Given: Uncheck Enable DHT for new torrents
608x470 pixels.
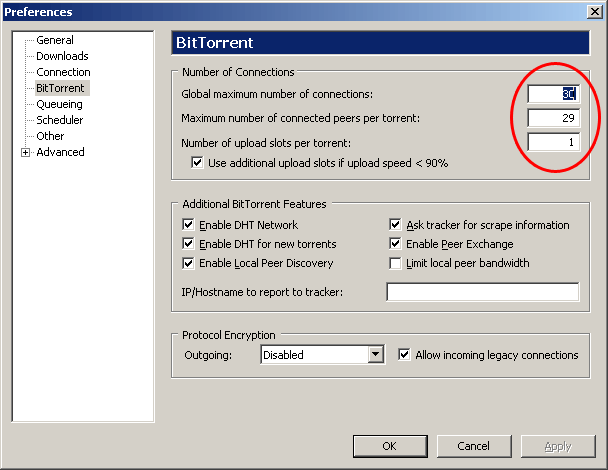Looking at the screenshot, I should [188, 244].
